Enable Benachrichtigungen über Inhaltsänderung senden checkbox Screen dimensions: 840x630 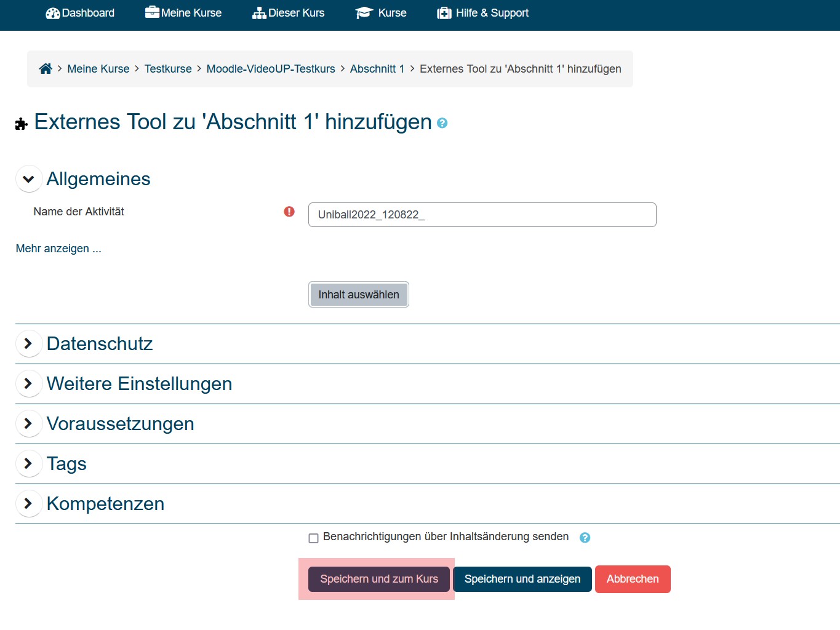pos(313,538)
